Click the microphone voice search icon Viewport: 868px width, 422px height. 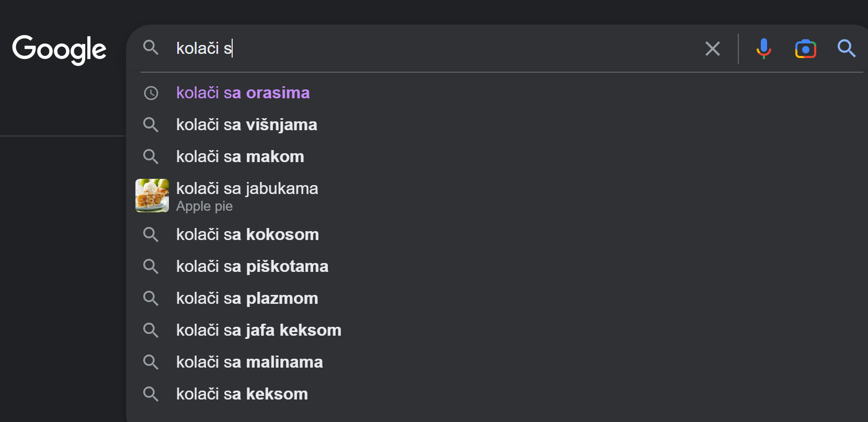[x=763, y=49]
